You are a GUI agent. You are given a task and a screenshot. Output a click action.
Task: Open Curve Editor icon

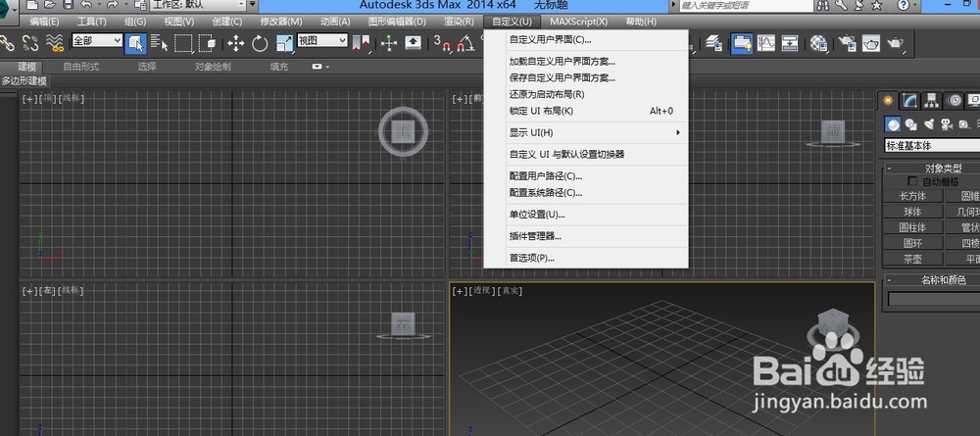pos(766,43)
